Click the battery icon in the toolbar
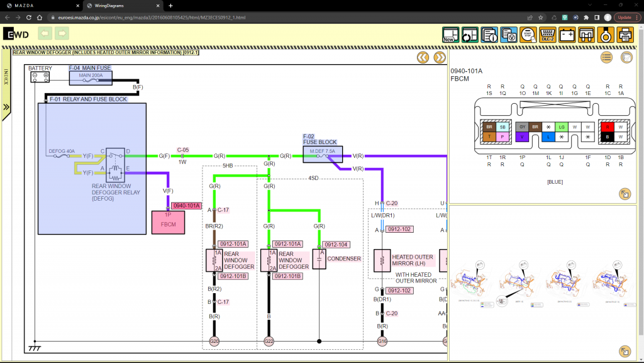 [567, 35]
